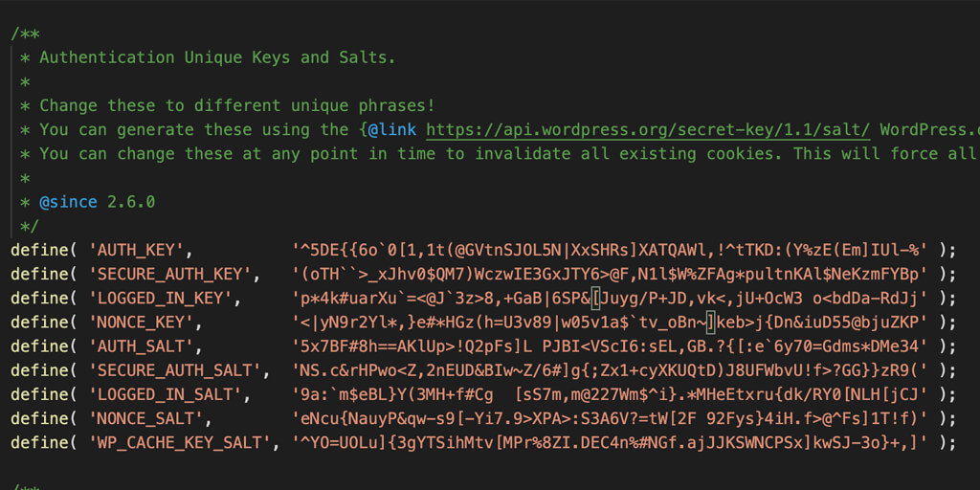Screen dimensions: 980x490
Task: Click the 'WP_CACHE_KEY_SALT' constant name
Action: pyautogui.click(x=180, y=443)
